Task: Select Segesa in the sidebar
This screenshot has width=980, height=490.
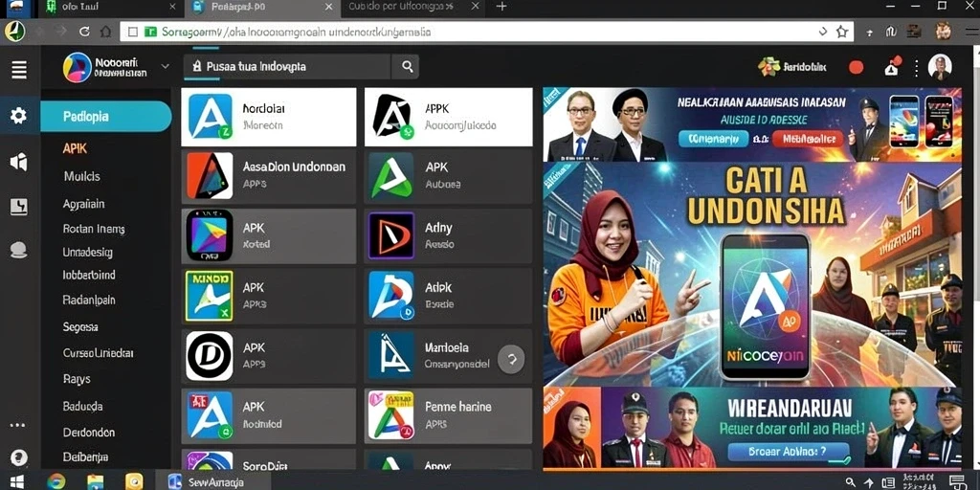Action: tap(80, 327)
